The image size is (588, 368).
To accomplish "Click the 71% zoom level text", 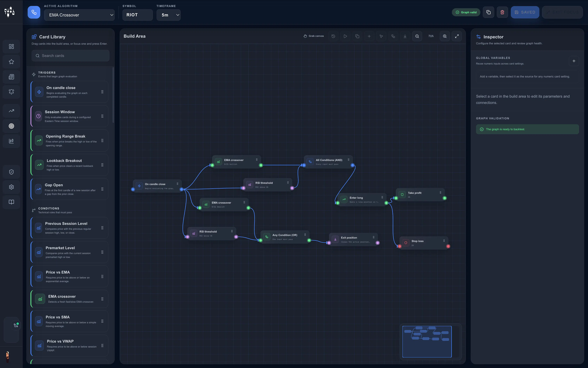I will pos(431,36).
